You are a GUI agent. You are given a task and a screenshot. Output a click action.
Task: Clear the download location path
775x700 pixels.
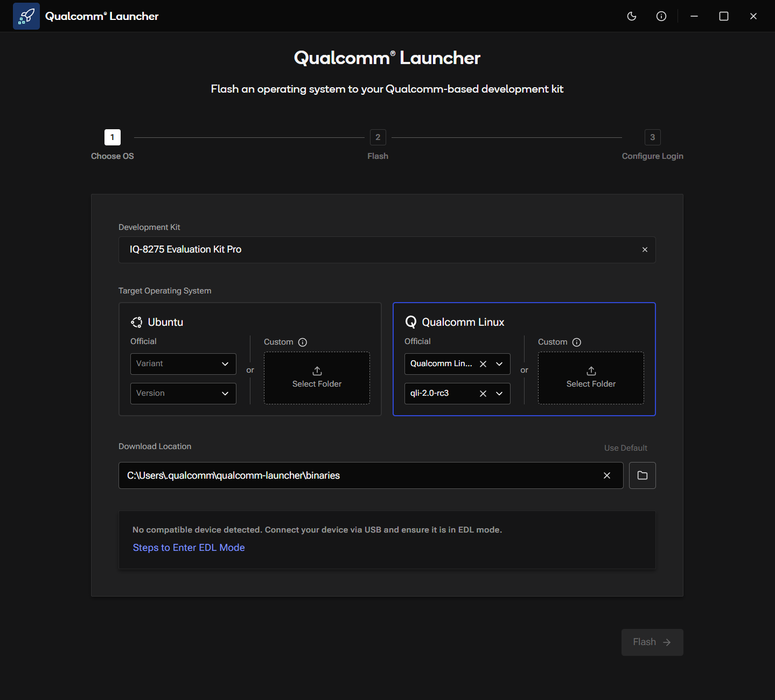click(607, 475)
